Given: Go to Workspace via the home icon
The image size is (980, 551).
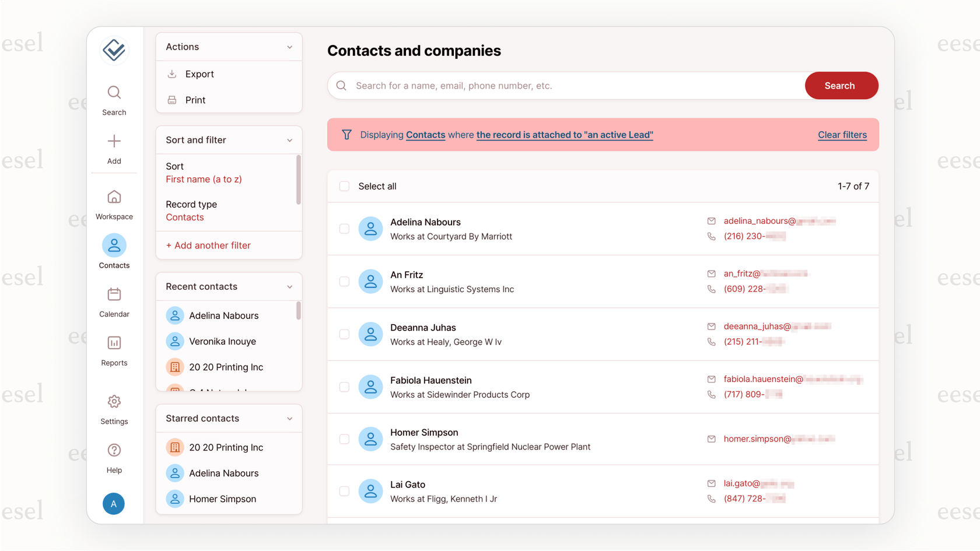Looking at the screenshot, I should 114,198.
